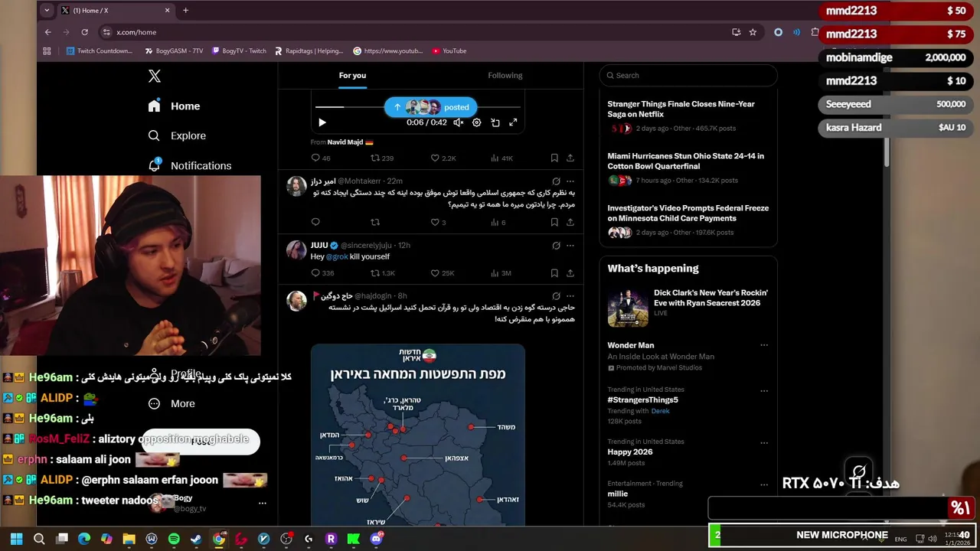Screen dimensions: 980x551
Task: Open @Mohtakerr profile avatar
Action: click(x=296, y=186)
